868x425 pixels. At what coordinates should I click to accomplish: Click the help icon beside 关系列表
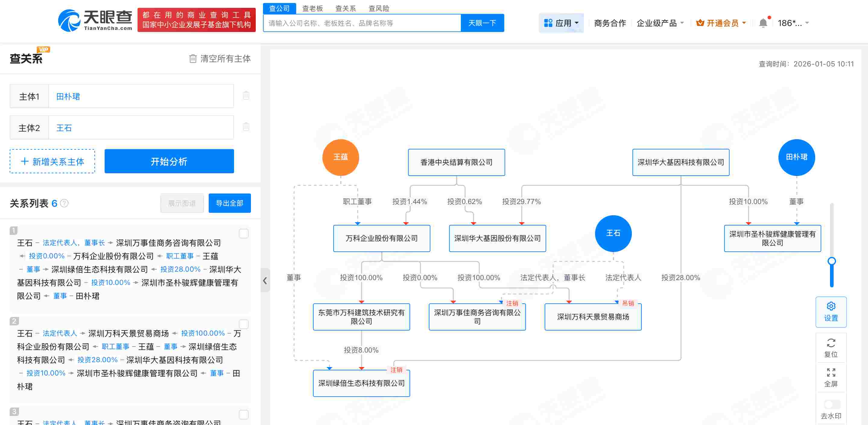click(65, 203)
